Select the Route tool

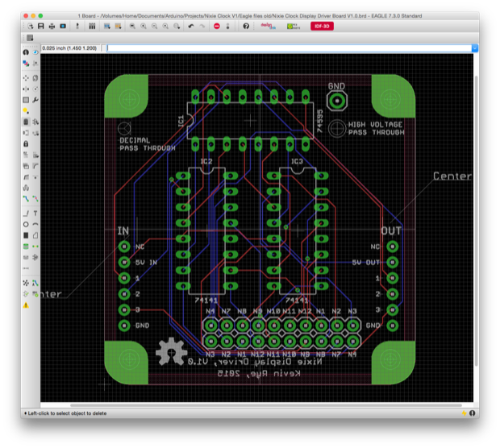(26, 199)
